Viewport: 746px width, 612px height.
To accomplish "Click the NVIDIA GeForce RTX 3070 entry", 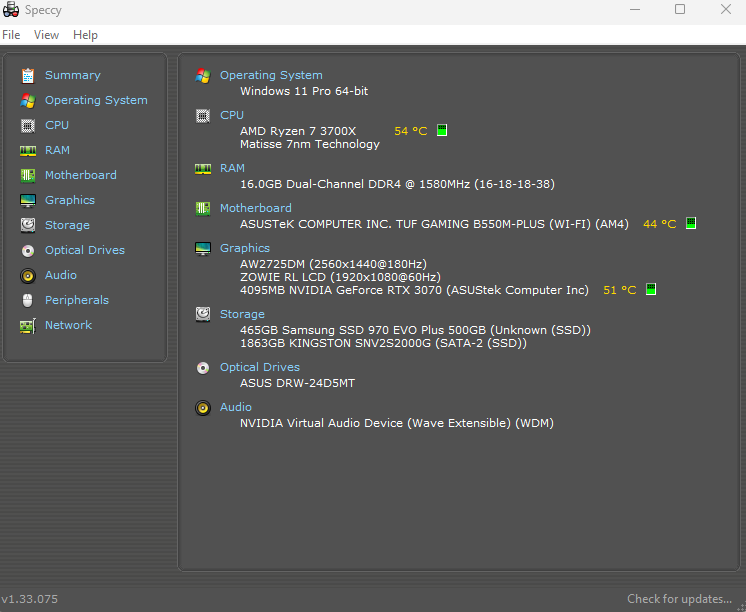I will coord(414,290).
